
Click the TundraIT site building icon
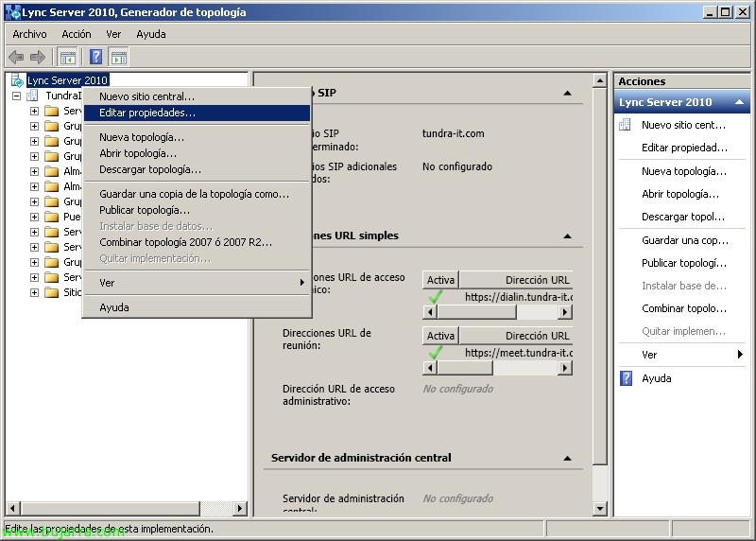tap(32, 96)
